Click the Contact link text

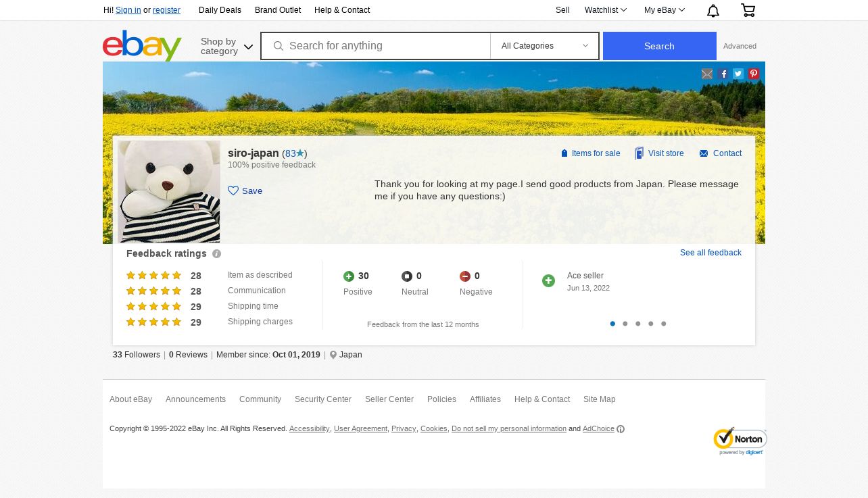[727, 153]
